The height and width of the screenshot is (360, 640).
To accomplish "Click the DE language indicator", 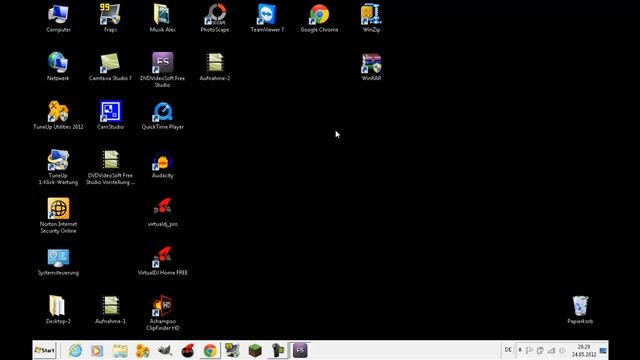I will pos(508,350).
